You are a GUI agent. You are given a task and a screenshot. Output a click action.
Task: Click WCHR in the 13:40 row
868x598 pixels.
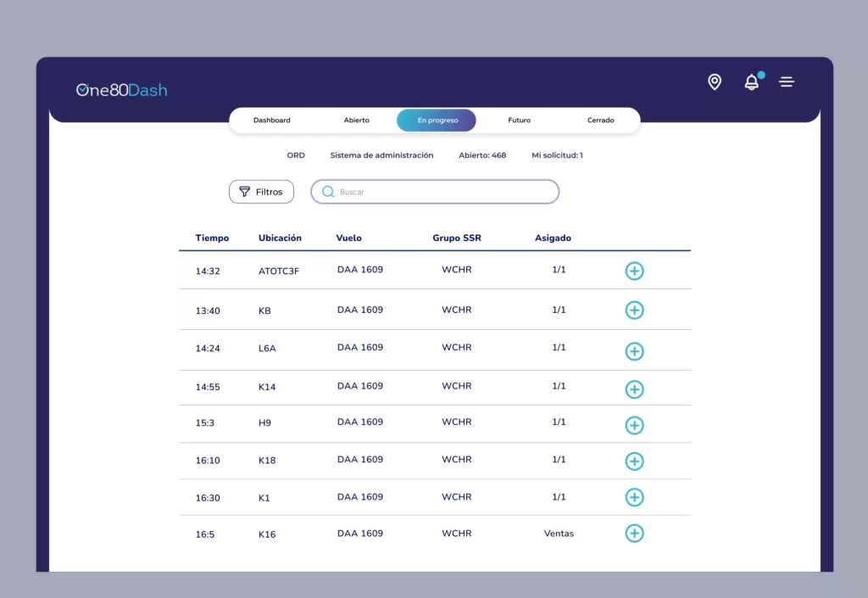click(x=457, y=310)
